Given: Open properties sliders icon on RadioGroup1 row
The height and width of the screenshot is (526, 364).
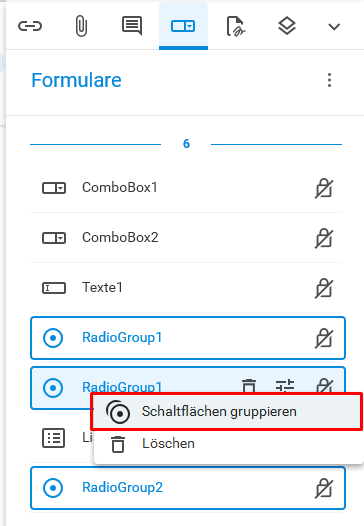Looking at the screenshot, I should click(x=285, y=386).
